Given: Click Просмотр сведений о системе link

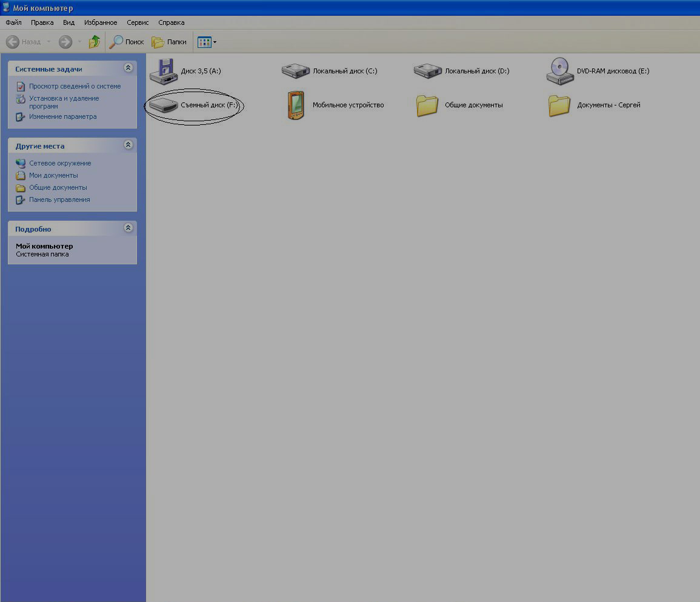Looking at the screenshot, I should tap(75, 86).
